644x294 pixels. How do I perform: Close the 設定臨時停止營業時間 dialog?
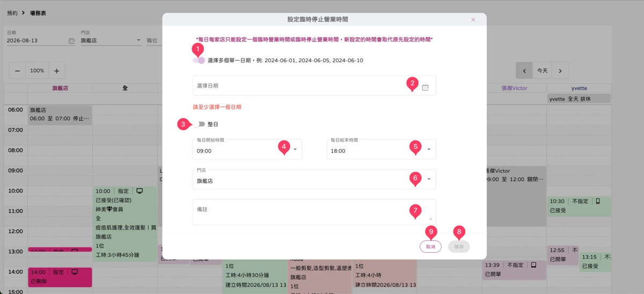click(x=473, y=19)
